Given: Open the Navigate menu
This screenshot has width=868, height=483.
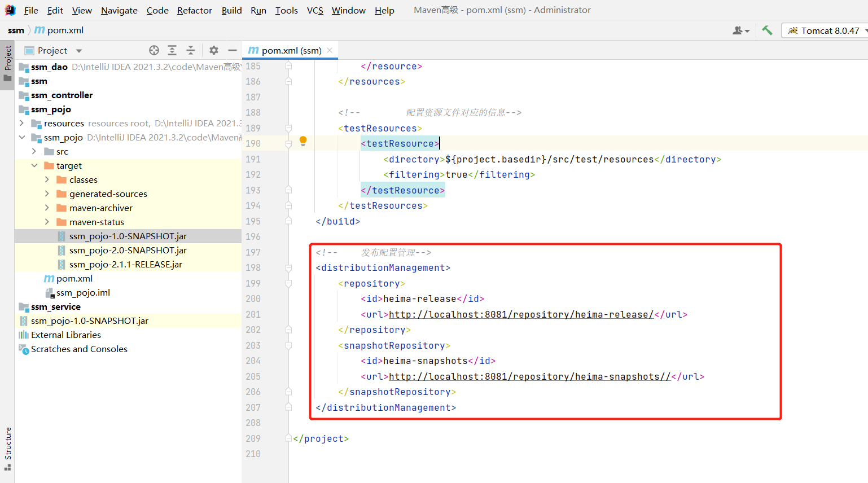Looking at the screenshot, I should point(119,10).
